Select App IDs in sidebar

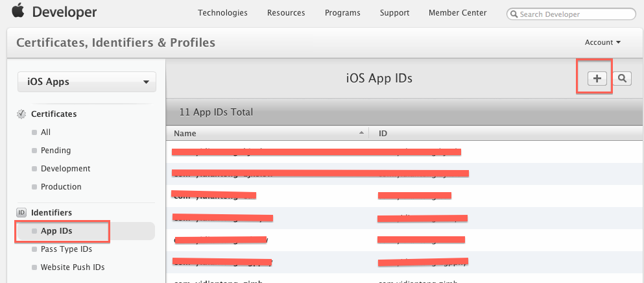(x=86, y=231)
